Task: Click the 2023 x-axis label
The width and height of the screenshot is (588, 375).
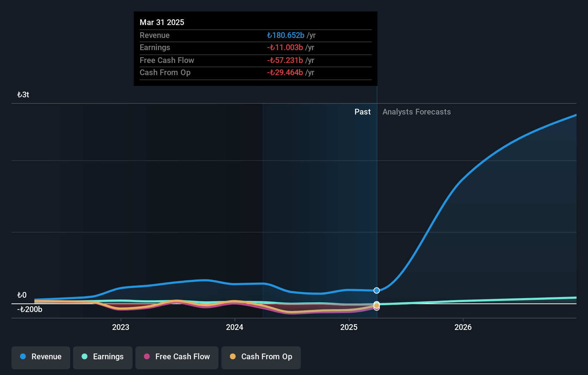Action: 121,327
